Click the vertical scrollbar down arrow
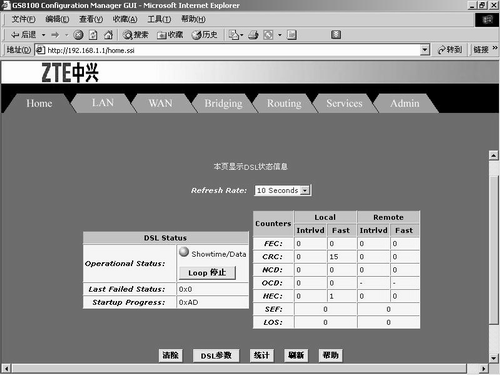Viewport: 500px width, 375px height. 494,358
